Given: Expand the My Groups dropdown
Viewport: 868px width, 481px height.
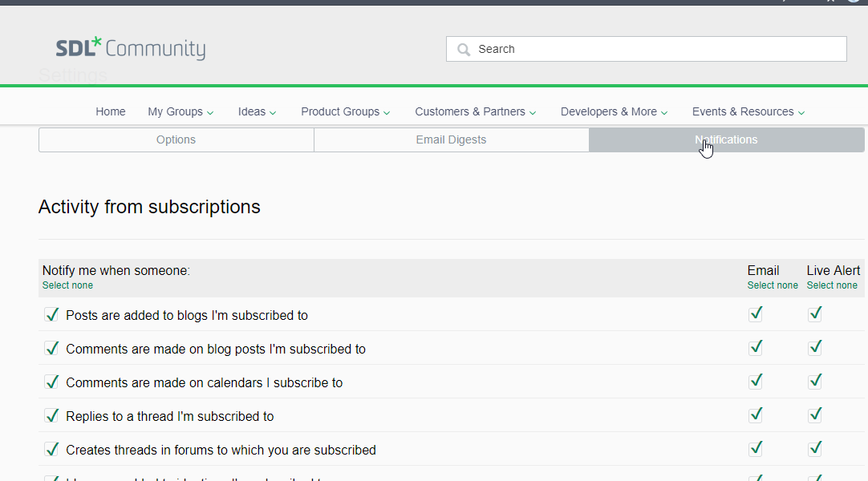Looking at the screenshot, I should coord(180,111).
